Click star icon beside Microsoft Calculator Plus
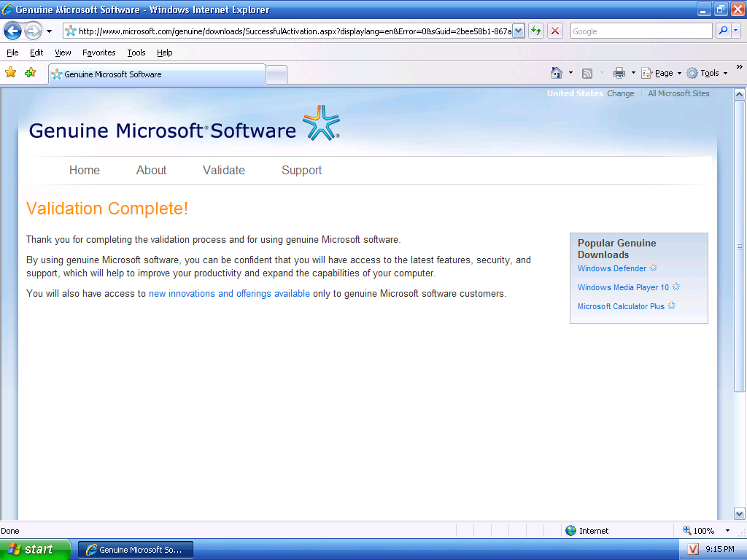 tap(671, 306)
